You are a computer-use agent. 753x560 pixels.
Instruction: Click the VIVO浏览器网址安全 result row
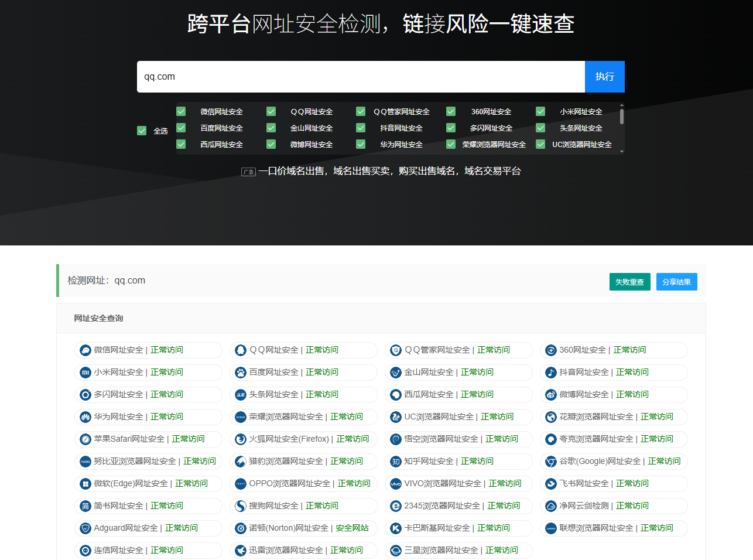[x=459, y=484]
